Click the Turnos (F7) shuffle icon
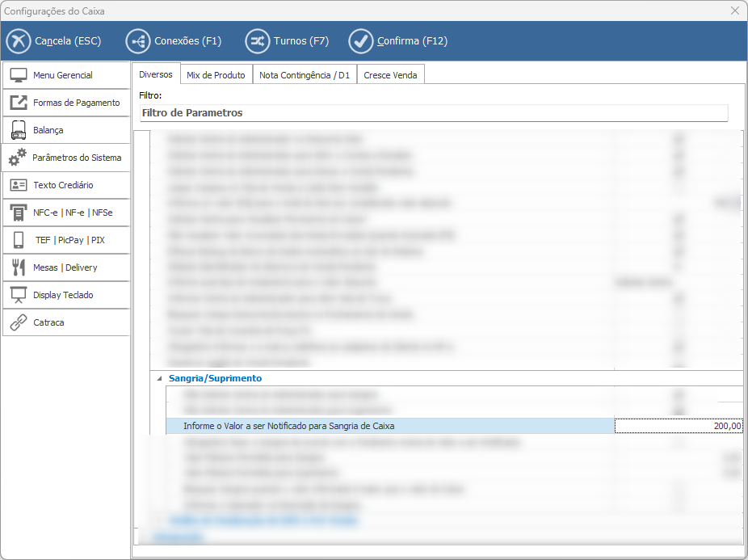This screenshot has width=748, height=560. 258,41
